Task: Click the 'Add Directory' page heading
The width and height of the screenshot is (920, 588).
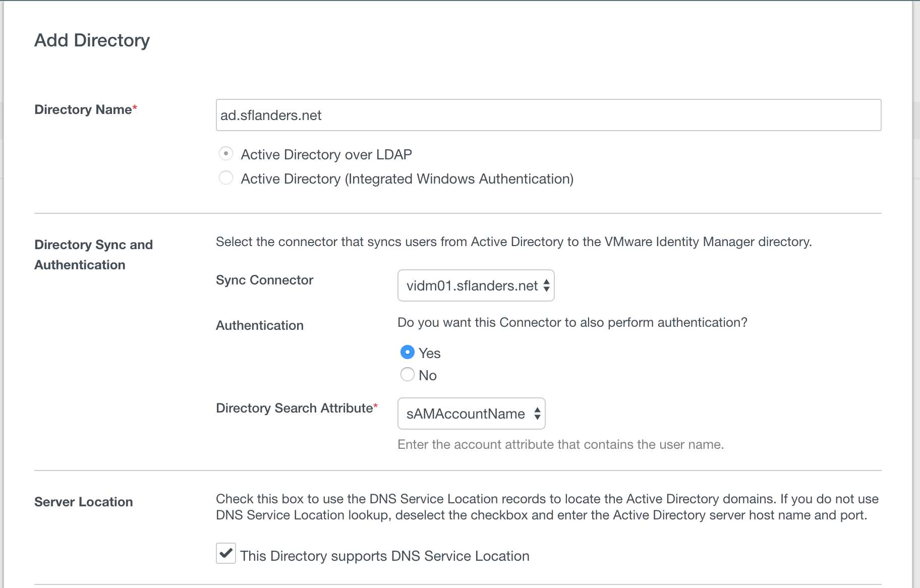Action: coord(92,40)
